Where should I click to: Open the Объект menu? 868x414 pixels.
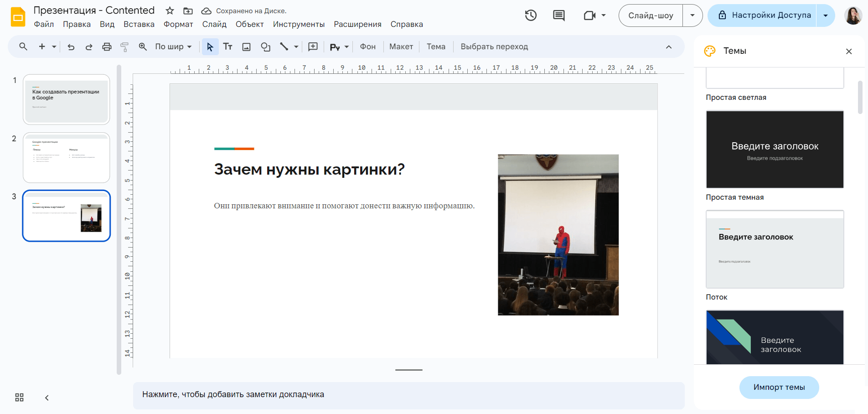click(249, 24)
